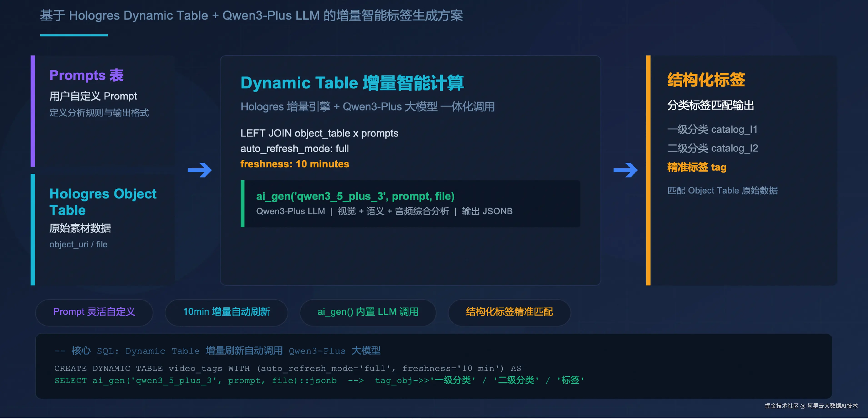Click the text '定义分析规则与输出格式'
The width and height of the screenshot is (868, 419).
click(99, 113)
